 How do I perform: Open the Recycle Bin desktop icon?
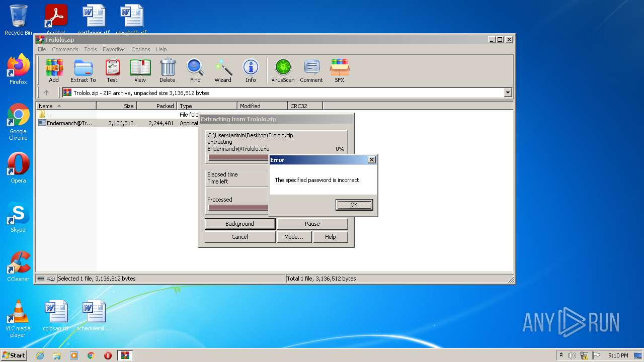18,20
